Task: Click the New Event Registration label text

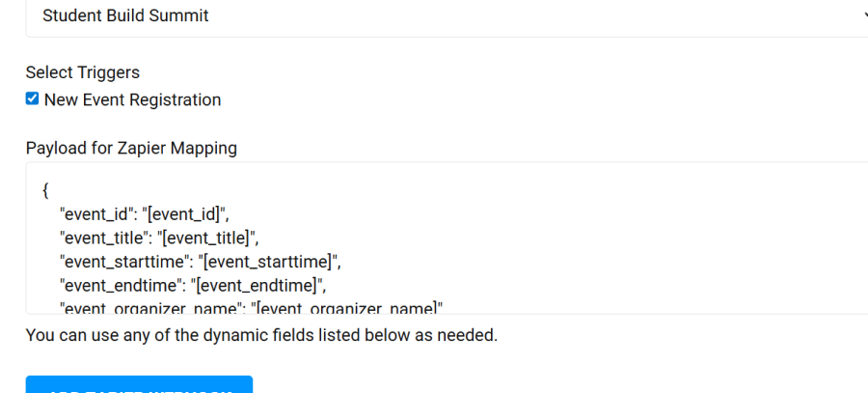Action: pyautogui.click(x=132, y=99)
